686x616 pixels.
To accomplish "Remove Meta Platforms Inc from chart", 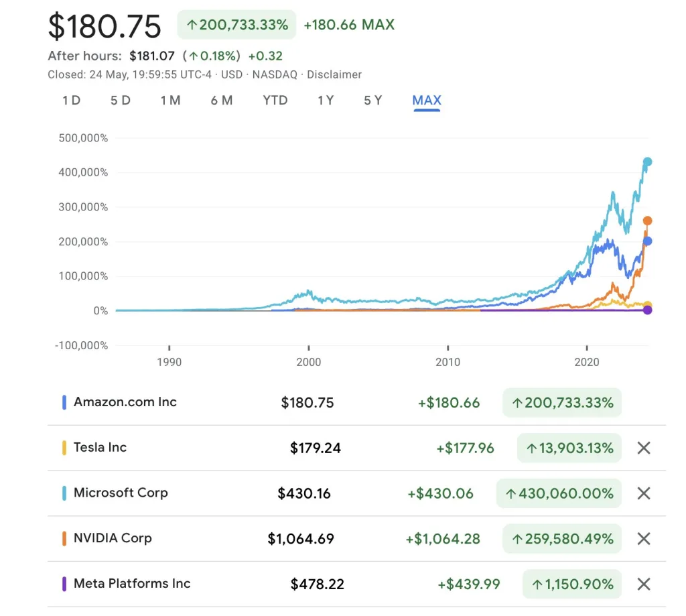I will (643, 584).
